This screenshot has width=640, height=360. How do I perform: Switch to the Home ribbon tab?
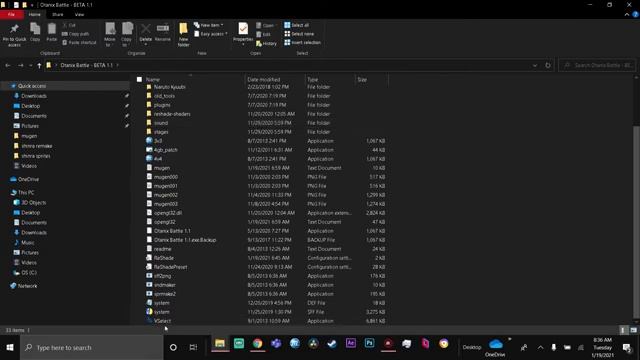(x=35, y=14)
